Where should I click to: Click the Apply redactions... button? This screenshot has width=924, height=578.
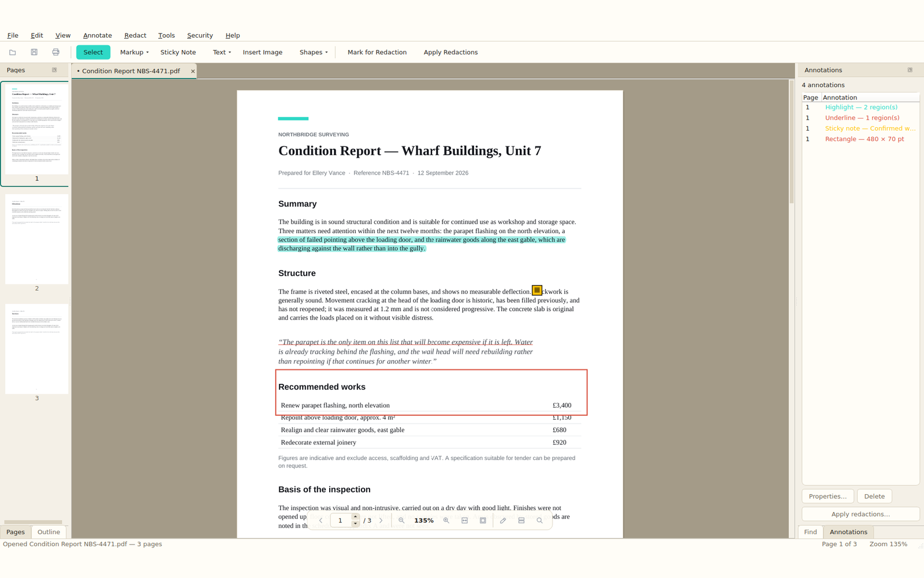coord(860,514)
